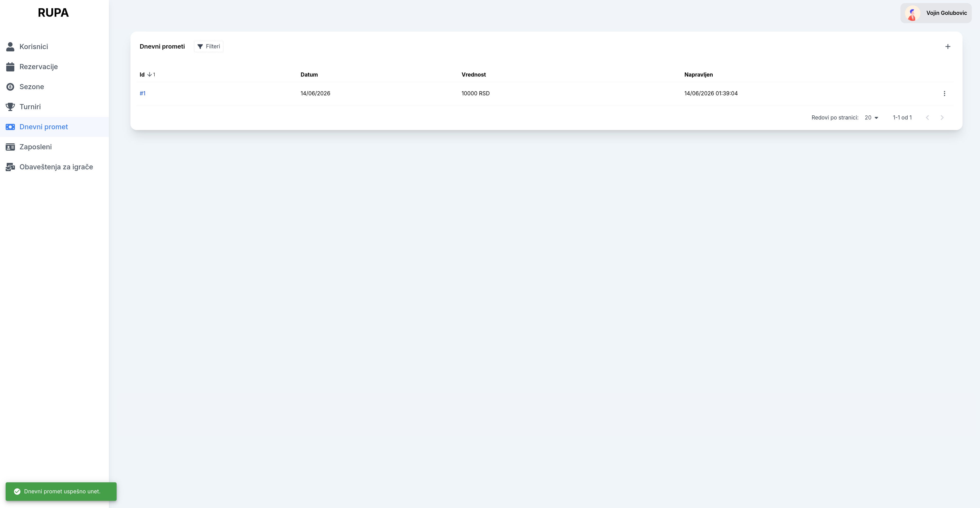Click Redovi po stranici label
Viewport: 980px width, 508px height.
(835, 118)
